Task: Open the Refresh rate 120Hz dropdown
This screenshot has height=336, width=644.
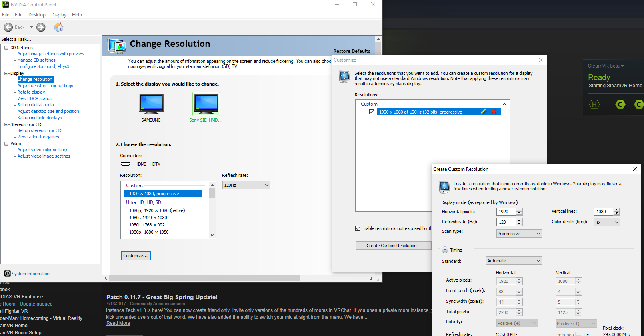Action: [246, 185]
